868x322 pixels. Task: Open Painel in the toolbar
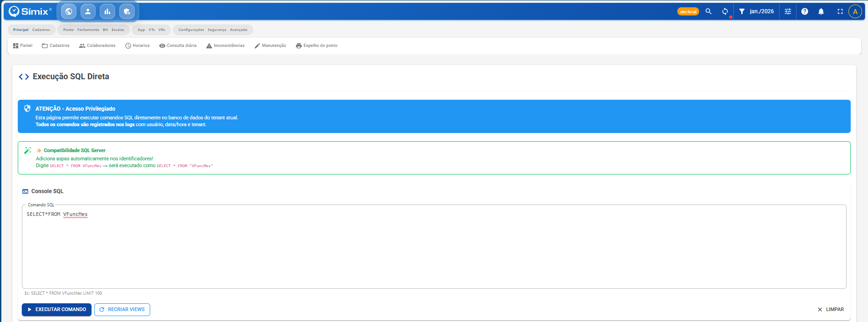point(23,46)
